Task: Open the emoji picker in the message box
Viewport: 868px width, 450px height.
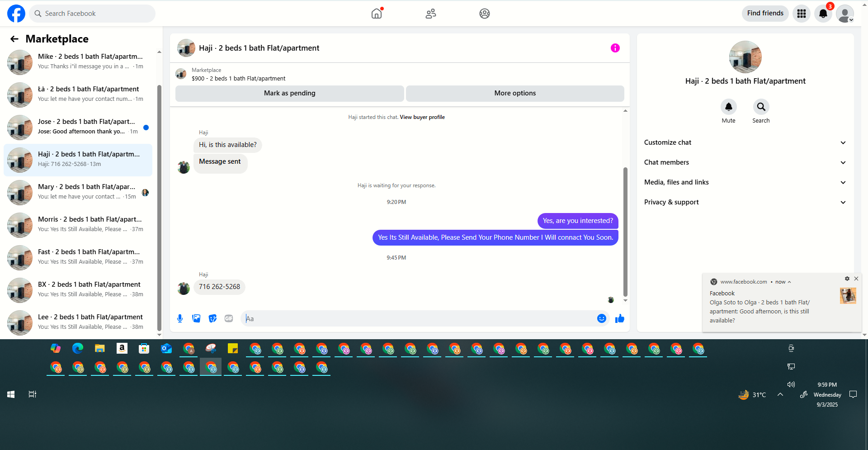Action: [x=602, y=318]
